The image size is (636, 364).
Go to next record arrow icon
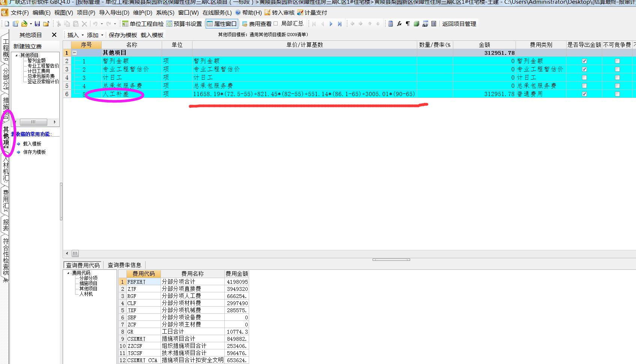point(331,24)
